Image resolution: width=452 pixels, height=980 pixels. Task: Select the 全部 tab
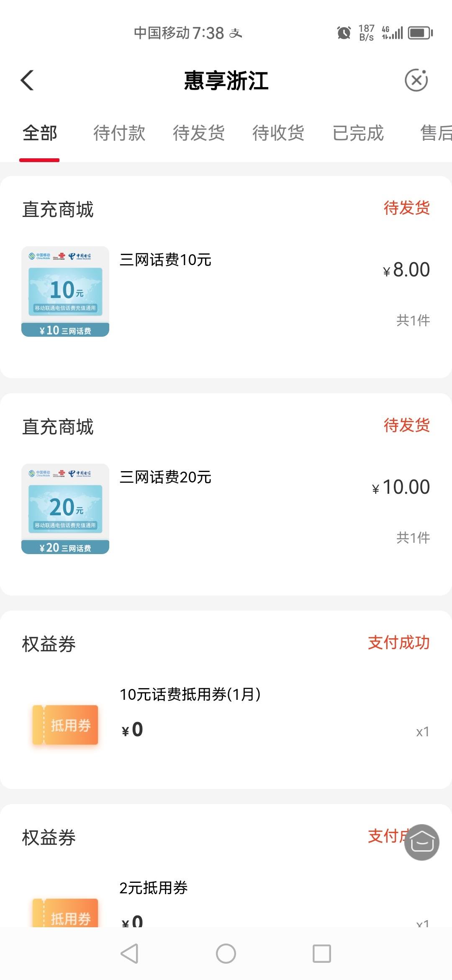[x=40, y=133]
